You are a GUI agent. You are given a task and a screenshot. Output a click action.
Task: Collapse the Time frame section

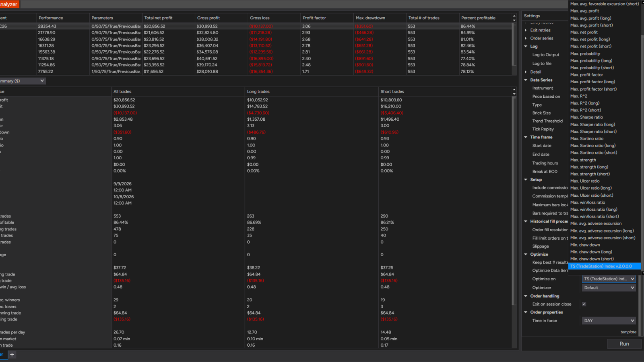tap(526, 137)
